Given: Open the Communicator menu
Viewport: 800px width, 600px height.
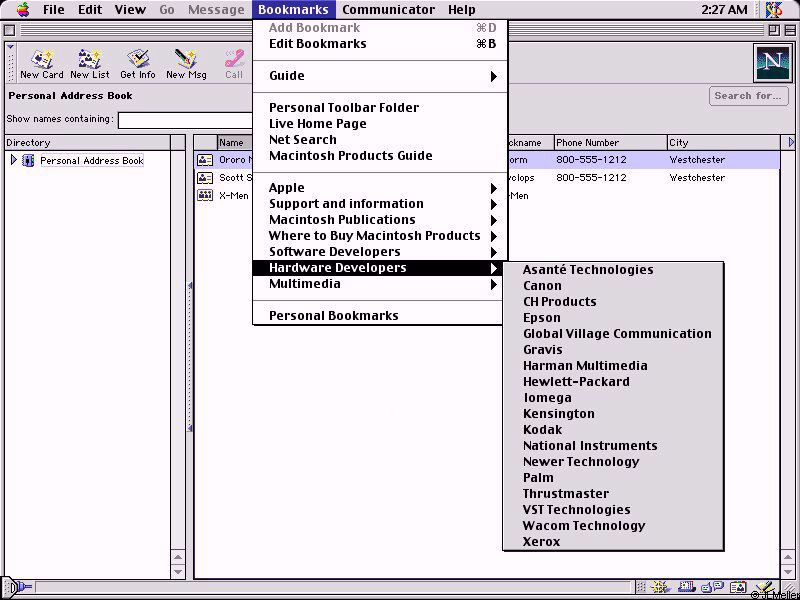Looking at the screenshot, I should (388, 10).
